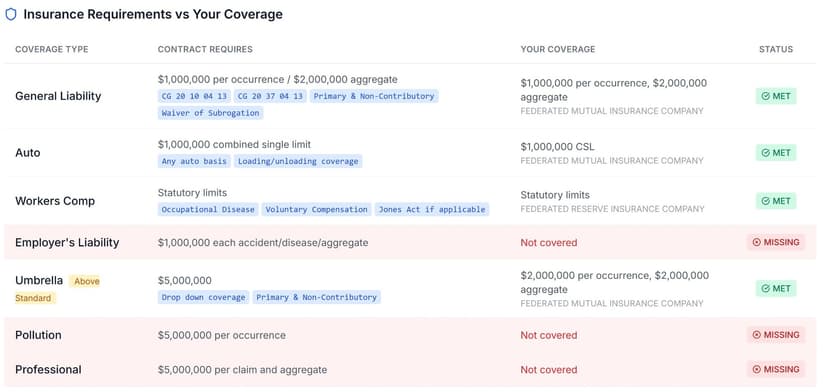This screenshot has height=392, width=828.
Task: Click the shield icon beside Insurance Requirements heading
Action: (x=11, y=14)
